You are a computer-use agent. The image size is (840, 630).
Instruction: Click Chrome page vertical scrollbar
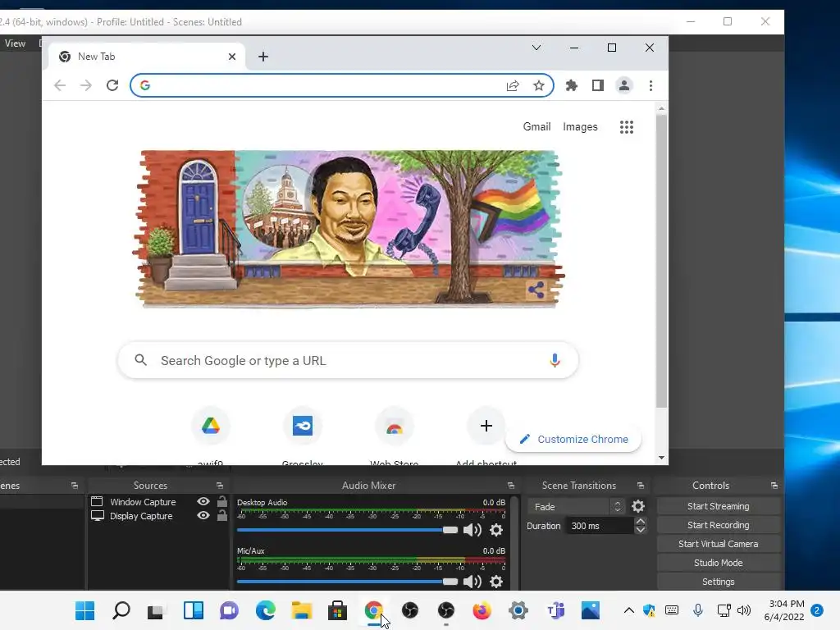coord(662,261)
